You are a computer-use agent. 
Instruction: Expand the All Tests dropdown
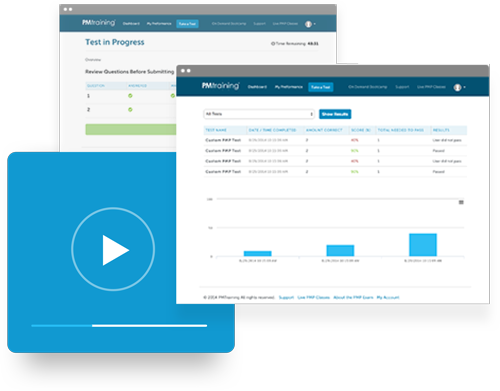(x=259, y=114)
